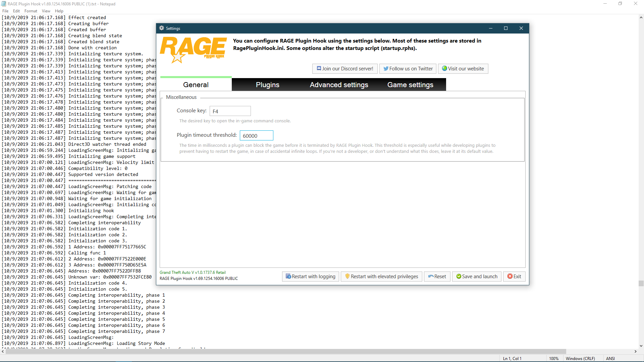The height and width of the screenshot is (362, 644).
Task: Click the Reset arrow icon
Action: [x=431, y=277]
